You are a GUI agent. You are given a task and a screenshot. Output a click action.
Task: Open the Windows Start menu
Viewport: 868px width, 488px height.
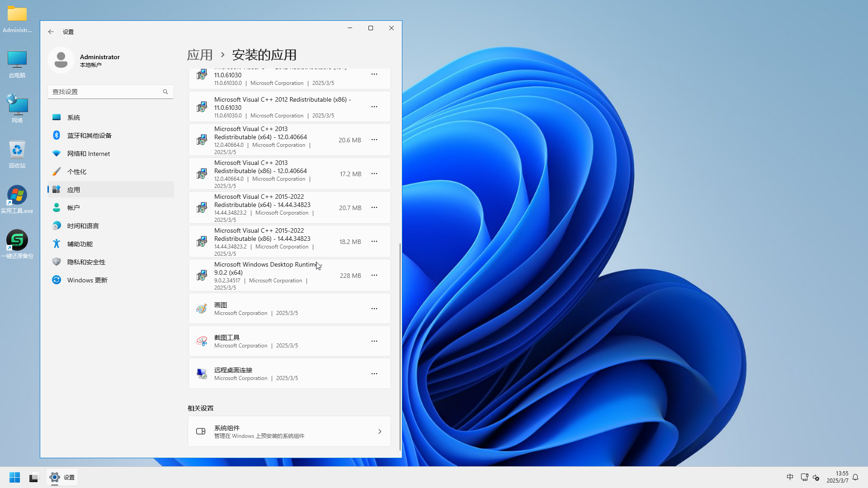click(14, 477)
